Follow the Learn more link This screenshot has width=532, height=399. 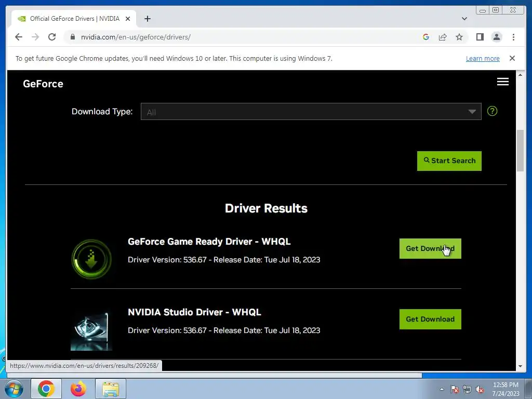click(x=483, y=58)
